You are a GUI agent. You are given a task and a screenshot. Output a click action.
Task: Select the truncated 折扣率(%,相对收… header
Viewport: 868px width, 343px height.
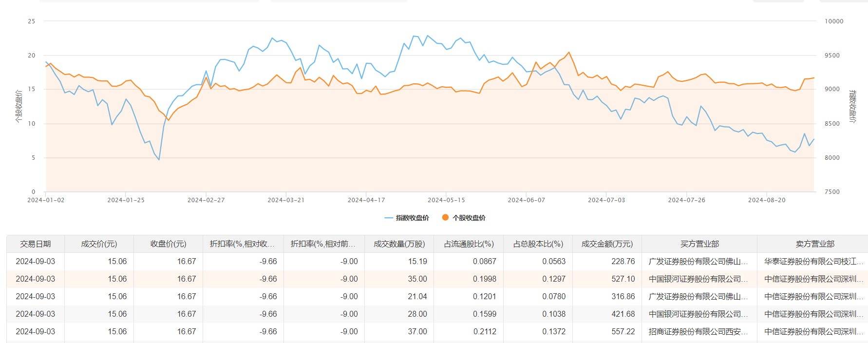242,244
